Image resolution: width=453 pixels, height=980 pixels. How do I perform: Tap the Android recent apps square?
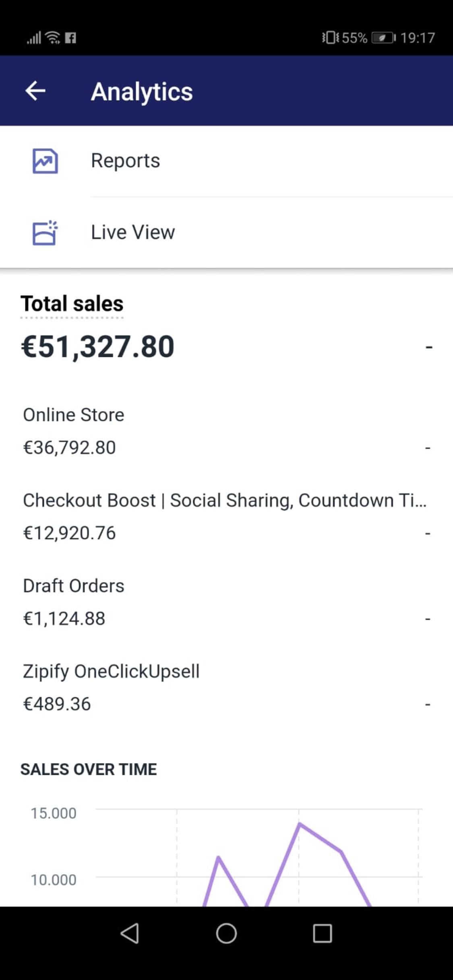tap(323, 933)
